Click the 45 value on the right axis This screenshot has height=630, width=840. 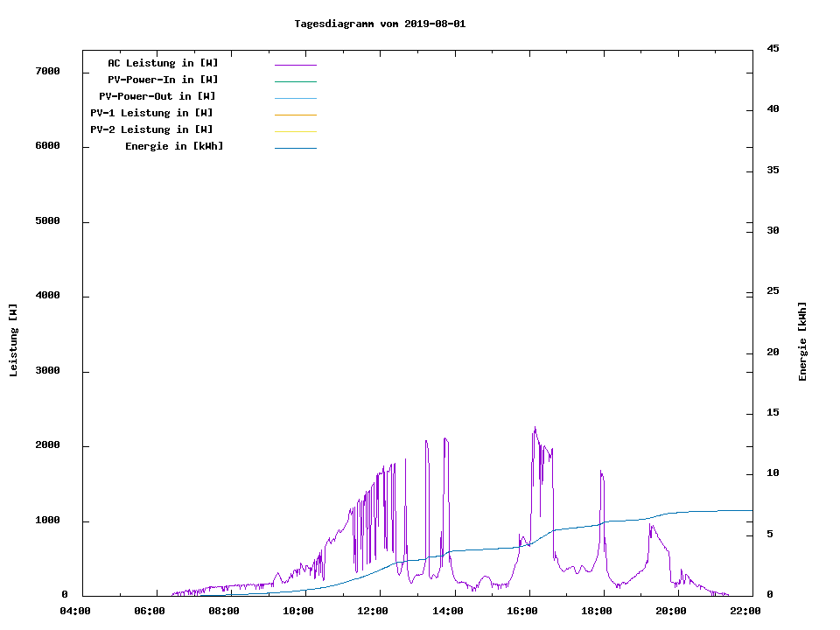[773, 48]
